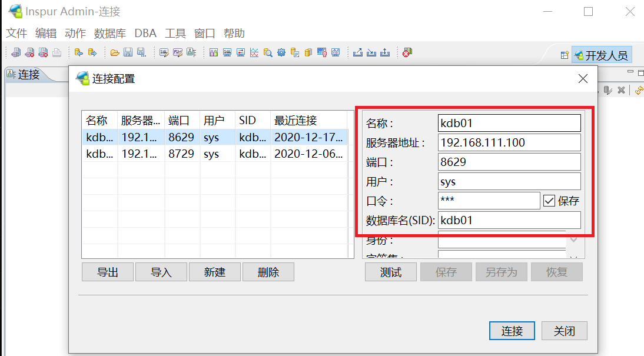Select the settings gear toolbar icon

281,52
